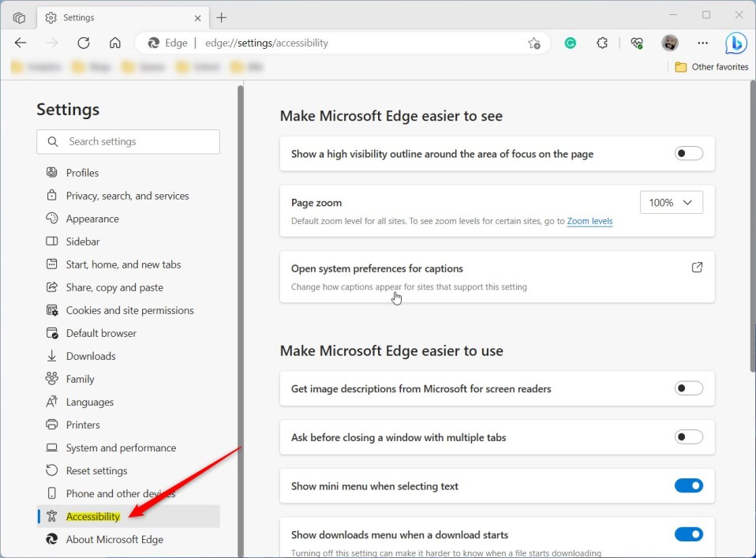Go to the Home page icon
The image size is (756, 558).
[115, 43]
